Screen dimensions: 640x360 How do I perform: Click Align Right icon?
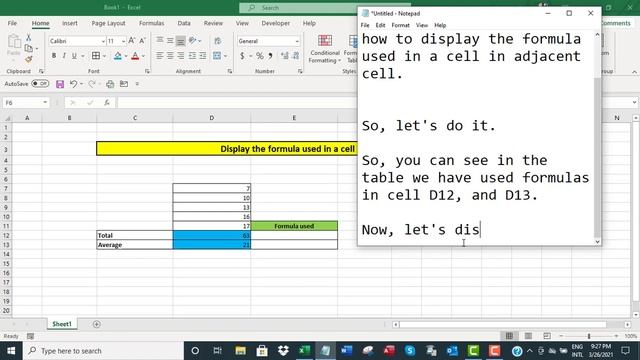[x=180, y=56]
